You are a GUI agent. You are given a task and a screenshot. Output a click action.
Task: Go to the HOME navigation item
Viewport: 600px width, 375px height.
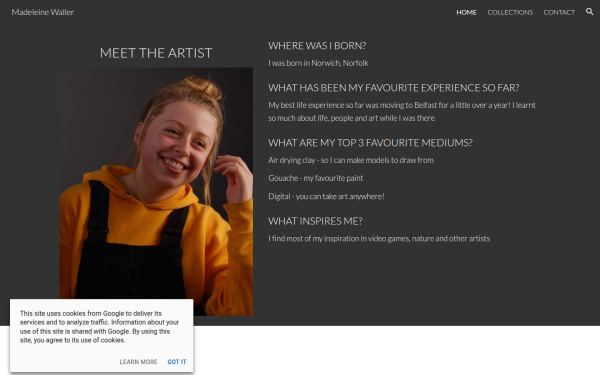click(x=466, y=12)
